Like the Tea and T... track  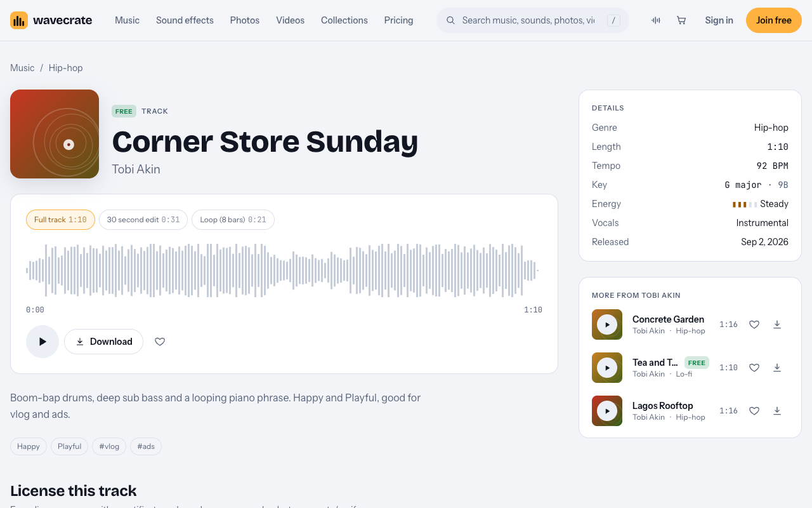754,368
